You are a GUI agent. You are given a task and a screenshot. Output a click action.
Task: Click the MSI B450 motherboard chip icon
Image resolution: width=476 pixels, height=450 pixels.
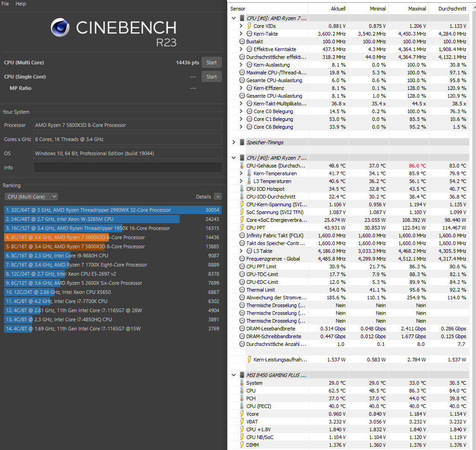[242, 375]
